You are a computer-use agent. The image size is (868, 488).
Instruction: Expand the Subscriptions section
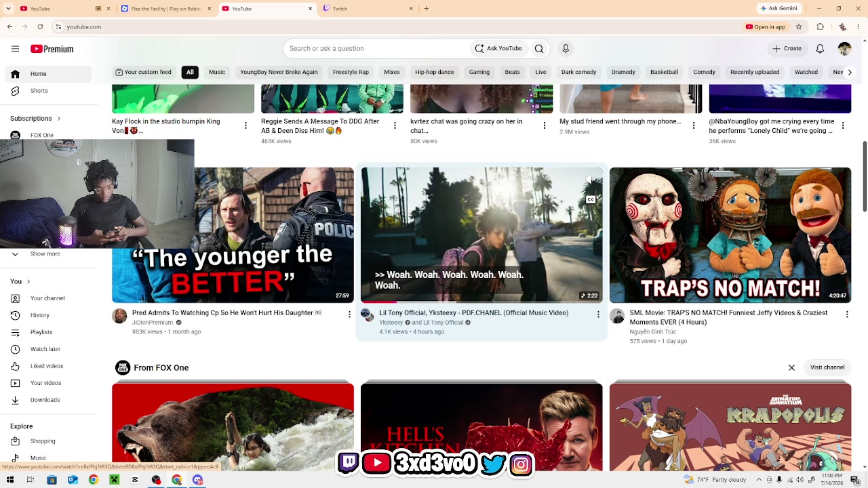pyautogui.click(x=35, y=119)
